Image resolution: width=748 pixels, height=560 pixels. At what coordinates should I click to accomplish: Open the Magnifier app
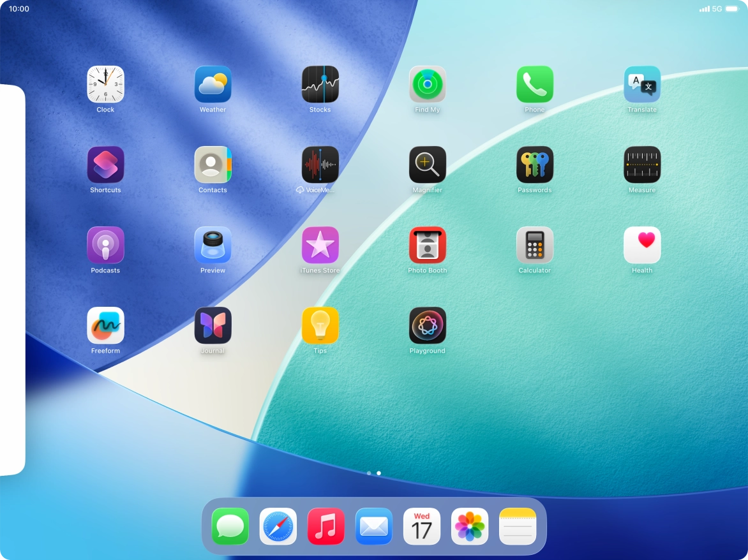coord(427,165)
